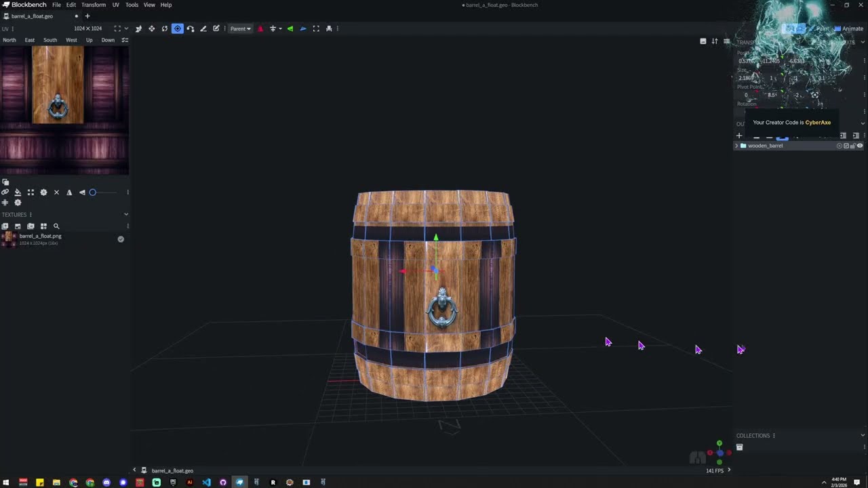Select the East face in UV panel
868x488 pixels.
click(30, 40)
